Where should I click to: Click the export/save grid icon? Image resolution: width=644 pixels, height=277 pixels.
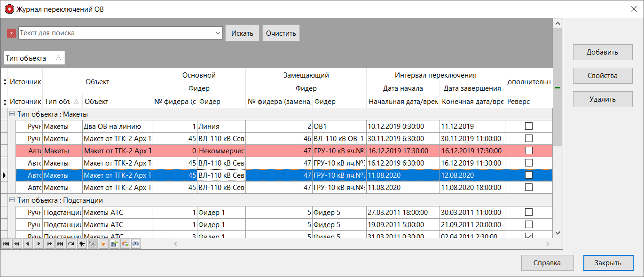114,244
